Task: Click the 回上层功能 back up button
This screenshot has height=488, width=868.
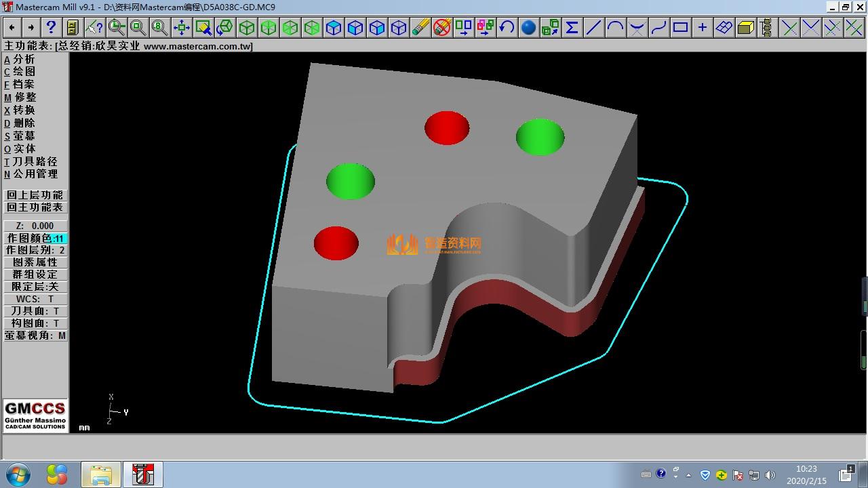Action: 35,195
